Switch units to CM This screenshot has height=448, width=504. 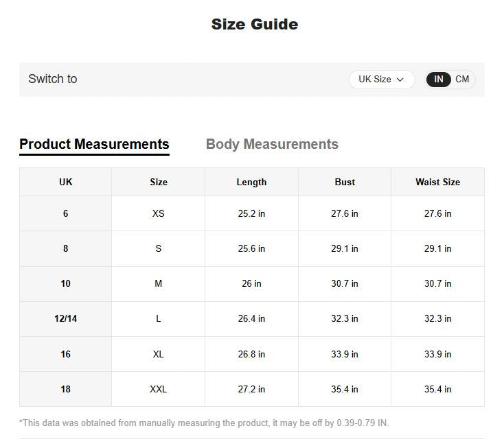[x=462, y=80]
